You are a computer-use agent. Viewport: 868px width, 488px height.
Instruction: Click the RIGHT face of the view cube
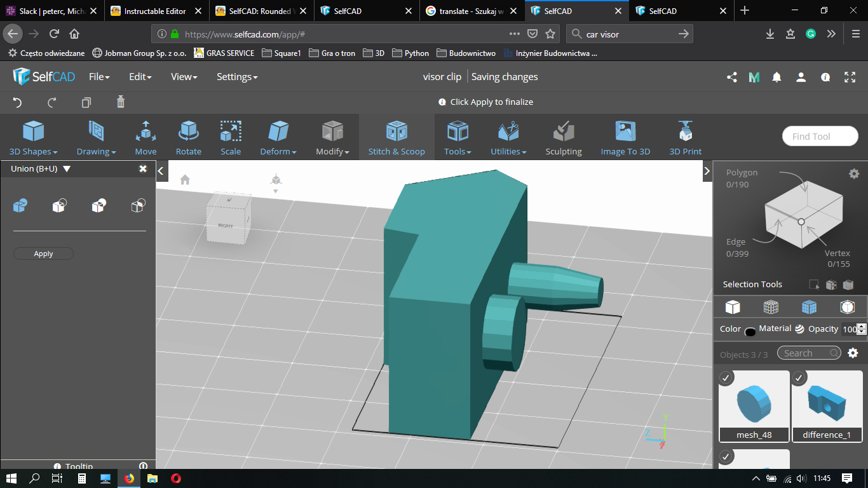pos(226,226)
